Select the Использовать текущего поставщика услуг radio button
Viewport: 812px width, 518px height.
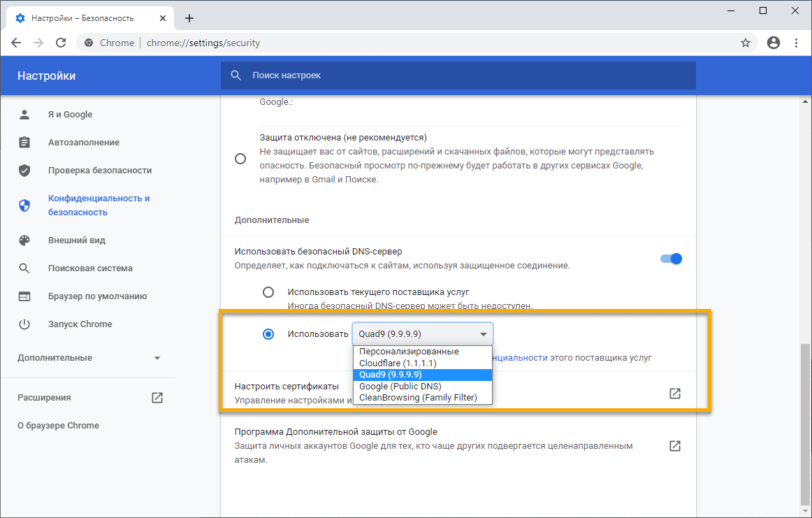coord(268,292)
